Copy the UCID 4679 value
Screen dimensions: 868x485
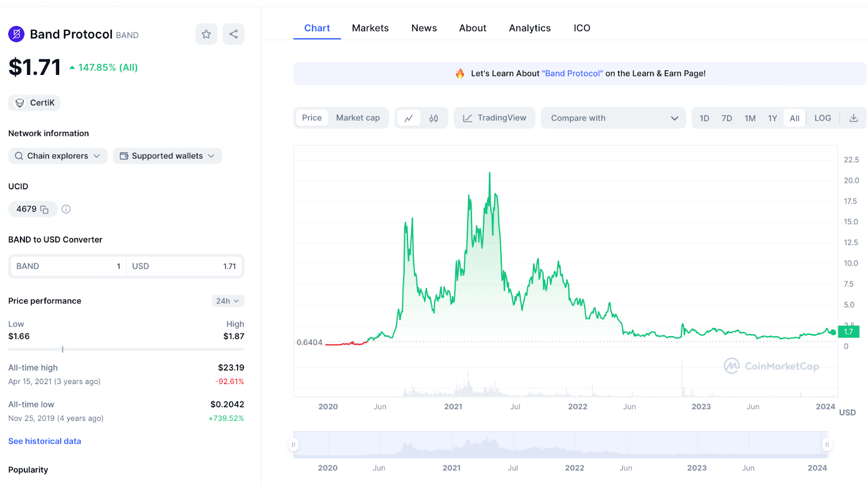(x=44, y=209)
